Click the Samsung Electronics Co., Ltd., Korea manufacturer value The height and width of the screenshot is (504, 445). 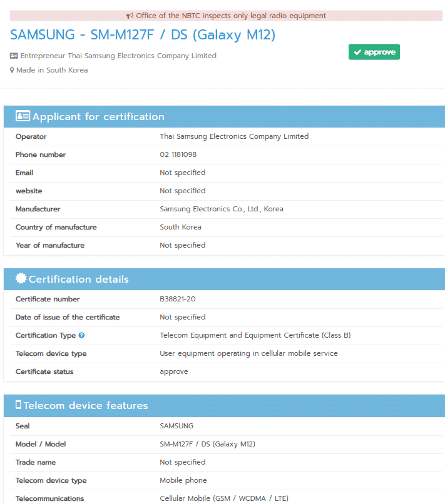pos(222,209)
